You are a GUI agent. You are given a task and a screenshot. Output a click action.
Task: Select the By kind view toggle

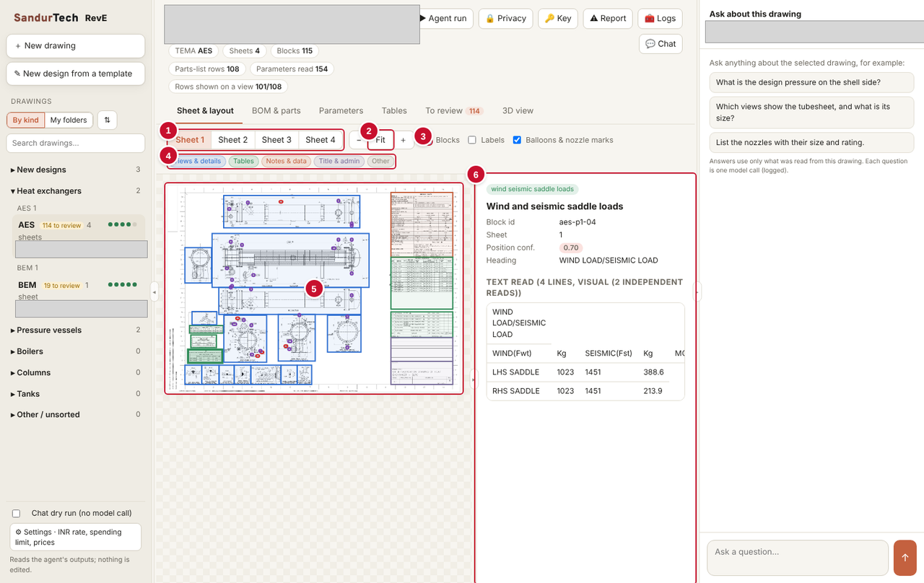coord(26,120)
